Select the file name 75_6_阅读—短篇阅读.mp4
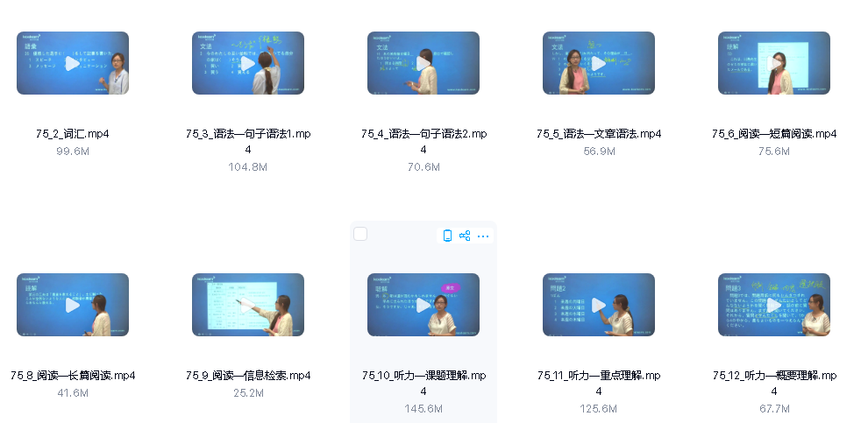The image size is (868, 423). tap(774, 134)
